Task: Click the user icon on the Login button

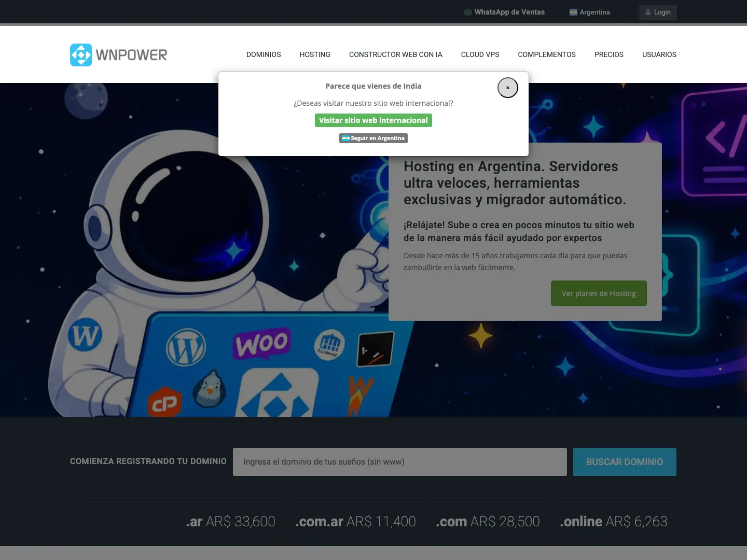Action: (x=648, y=12)
